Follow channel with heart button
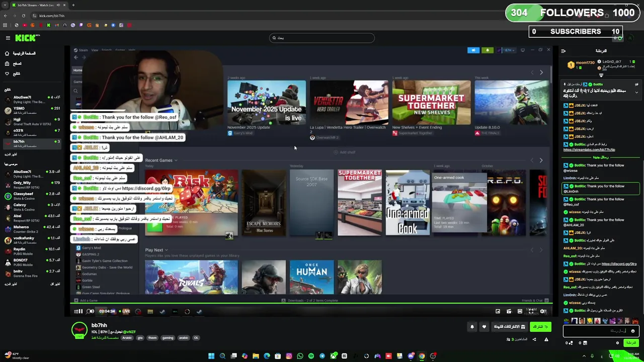 pyautogui.click(x=484, y=327)
